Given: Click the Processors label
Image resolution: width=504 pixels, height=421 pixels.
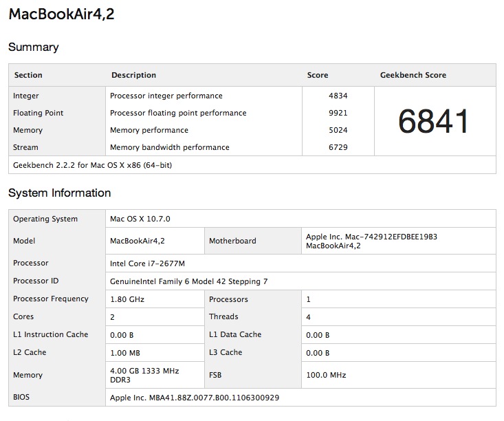Looking at the screenshot, I should (x=228, y=299).
